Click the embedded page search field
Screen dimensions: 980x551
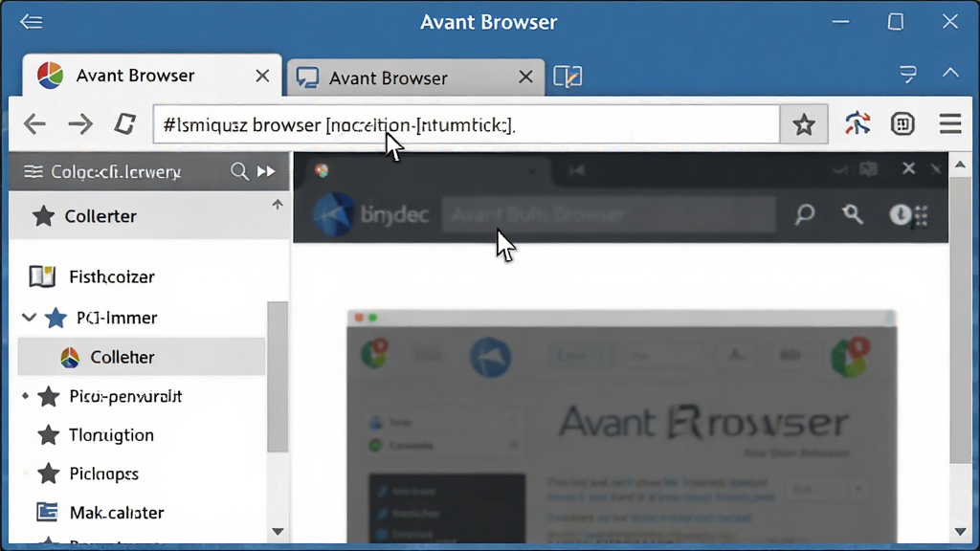point(608,215)
